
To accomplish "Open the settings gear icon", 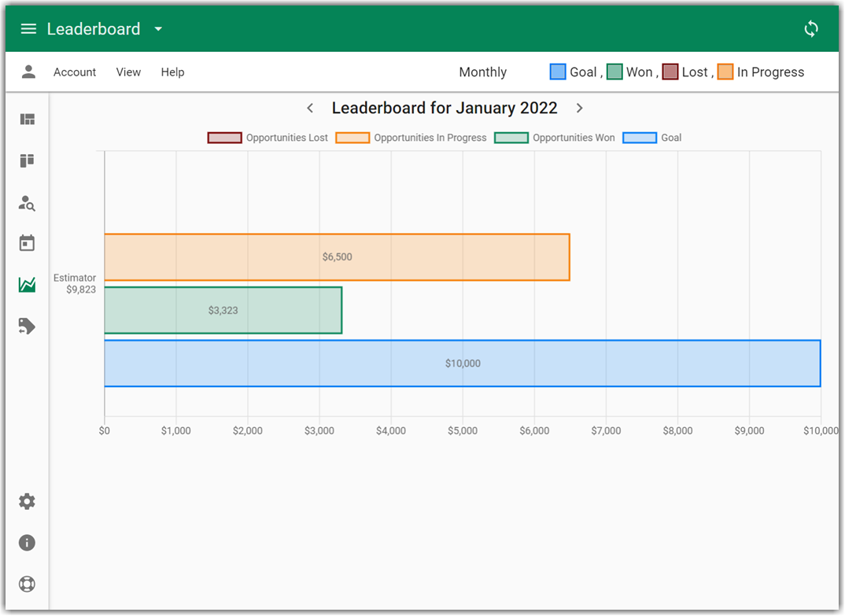I will 27,502.
